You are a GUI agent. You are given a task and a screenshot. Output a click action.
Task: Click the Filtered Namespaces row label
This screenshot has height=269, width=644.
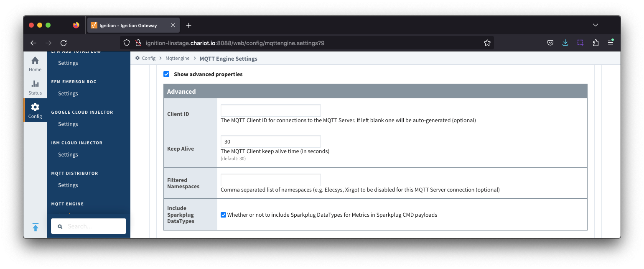tap(183, 183)
